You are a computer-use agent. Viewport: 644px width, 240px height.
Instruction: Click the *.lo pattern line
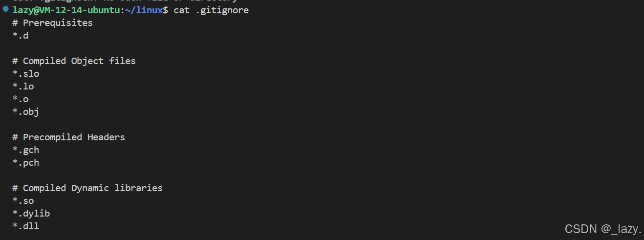tap(23, 87)
